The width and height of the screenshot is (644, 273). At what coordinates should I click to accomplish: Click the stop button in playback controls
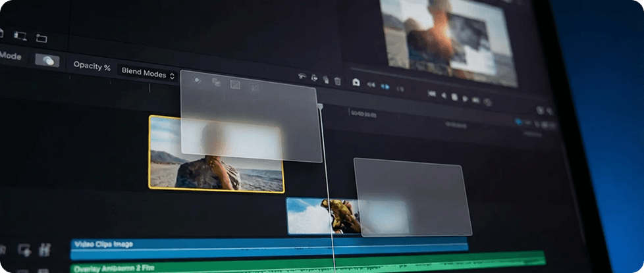pos(454,97)
